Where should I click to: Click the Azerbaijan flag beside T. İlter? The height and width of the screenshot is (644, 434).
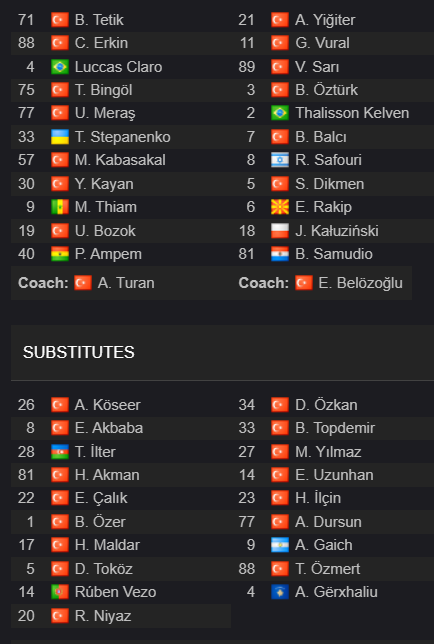60,452
